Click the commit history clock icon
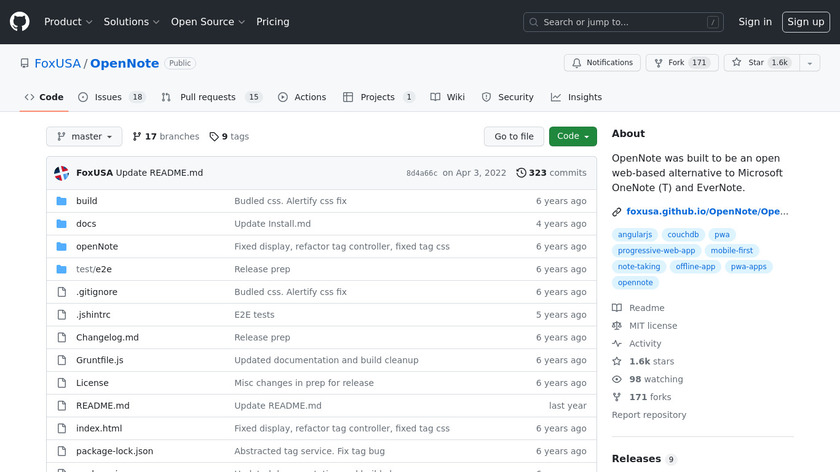The width and height of the screenshot is (840, 472). point(521,173)
